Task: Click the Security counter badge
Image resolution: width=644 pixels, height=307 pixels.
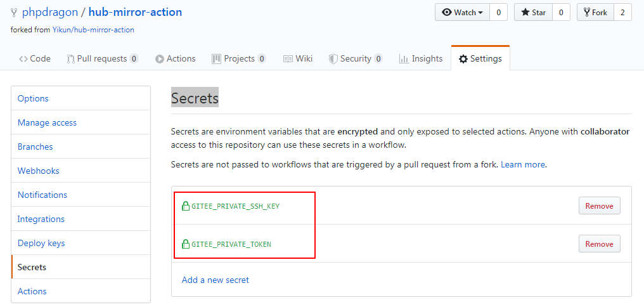Action: point(378,59)
